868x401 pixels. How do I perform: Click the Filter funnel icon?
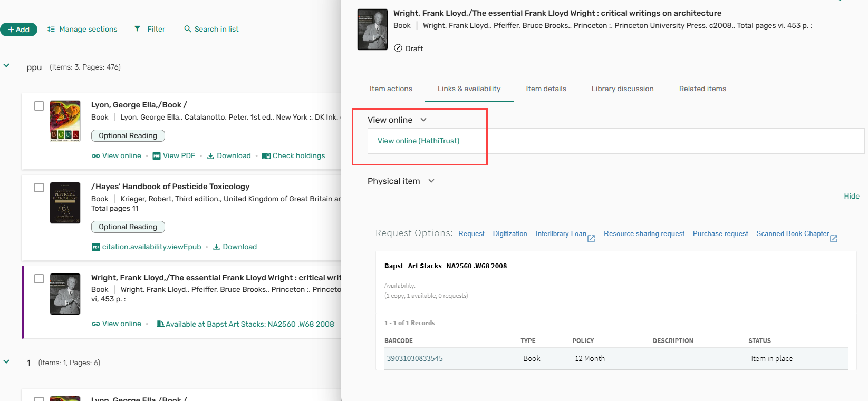click(x=137, y=29)
